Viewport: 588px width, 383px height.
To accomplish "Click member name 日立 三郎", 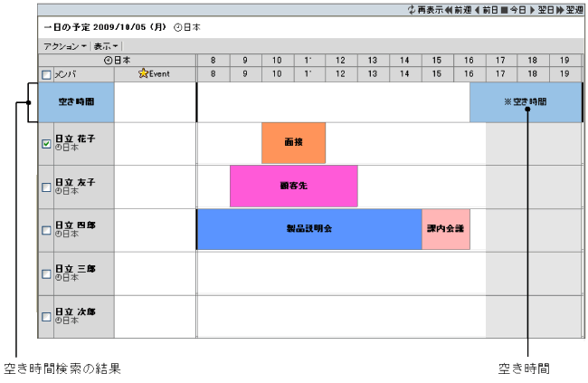I will click(x=75, y=269).
